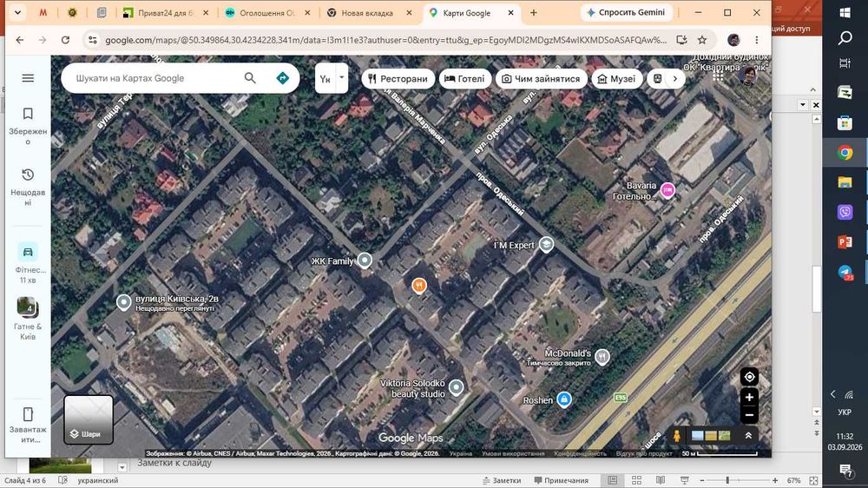Image resolution: width=868 pixels, height=488 pixels.
Task: Open Telegram from the taskbar
Action: pyautogui.click(x=845, y=273)
